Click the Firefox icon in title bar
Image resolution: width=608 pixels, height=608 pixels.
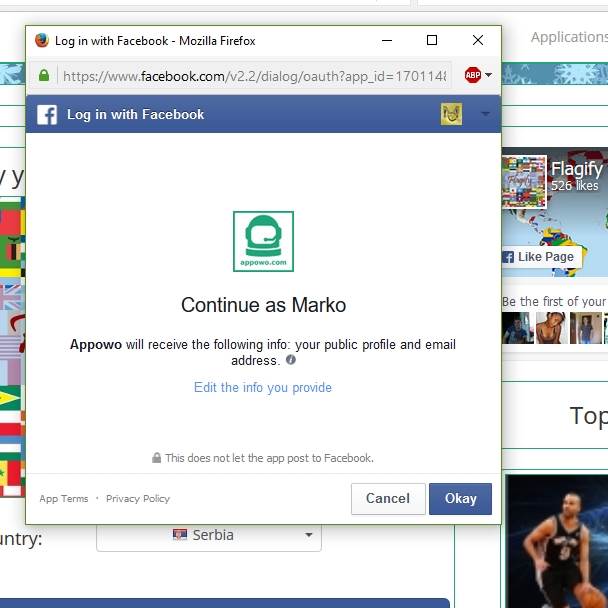(x=42, y=41)
